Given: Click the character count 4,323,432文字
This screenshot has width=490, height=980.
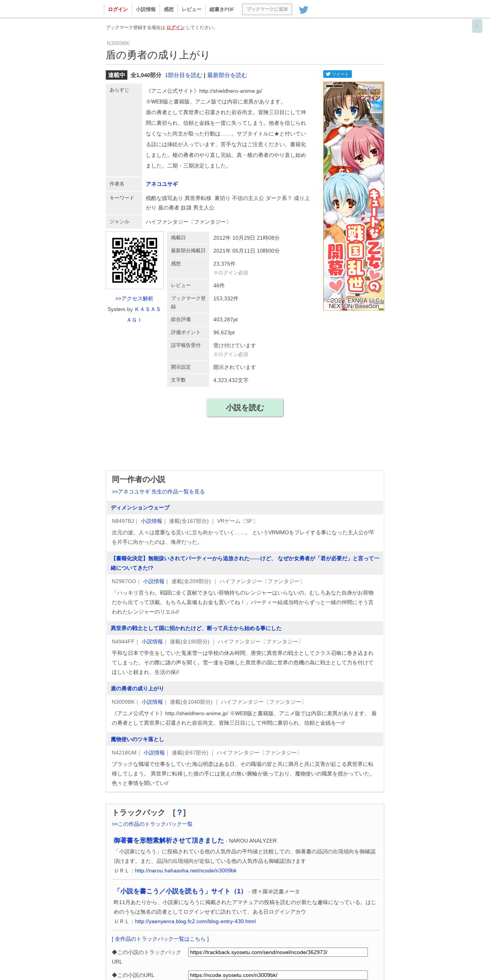Looking at the screenshot, I should 231,380.
